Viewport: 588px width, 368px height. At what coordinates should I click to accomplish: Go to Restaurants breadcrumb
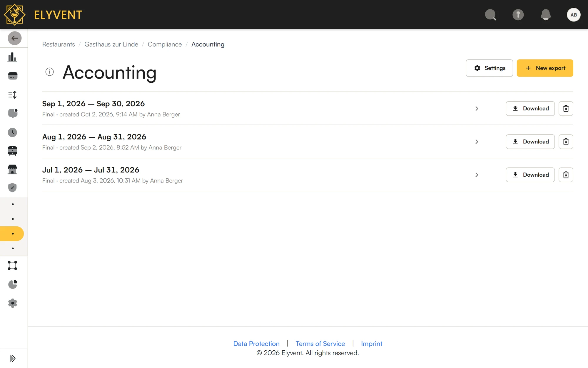59,44
